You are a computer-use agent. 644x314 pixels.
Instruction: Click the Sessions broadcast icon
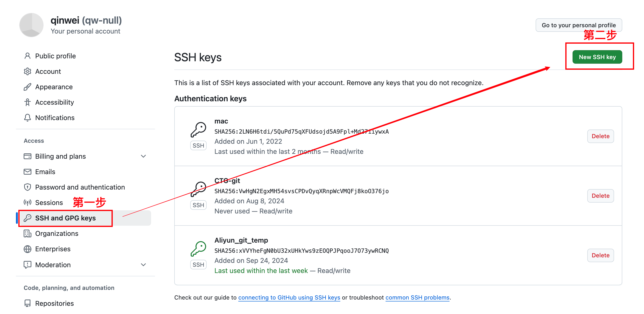(x=28, y=203)
